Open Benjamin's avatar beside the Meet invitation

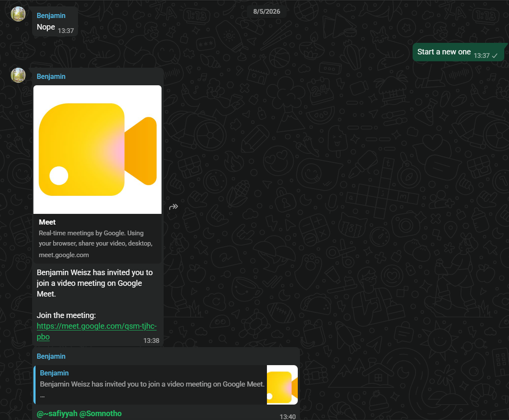pyautogui.click(x=18, y=75)
